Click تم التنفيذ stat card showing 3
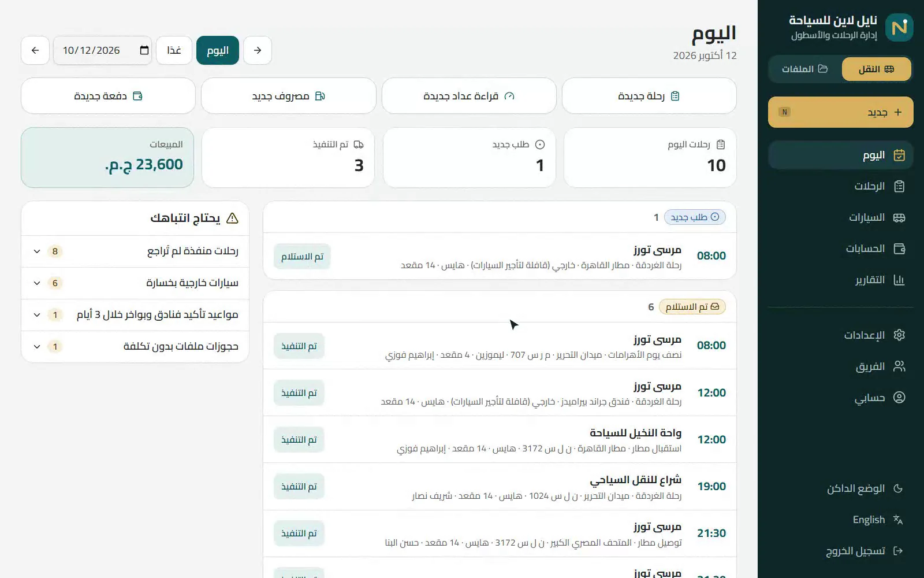The height and width of the screenshot is (578, 924). click(x=288, y=158)
